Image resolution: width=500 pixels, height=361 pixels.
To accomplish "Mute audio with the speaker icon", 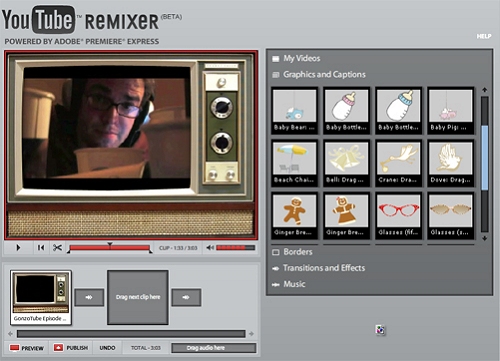I will click(210, 248).
